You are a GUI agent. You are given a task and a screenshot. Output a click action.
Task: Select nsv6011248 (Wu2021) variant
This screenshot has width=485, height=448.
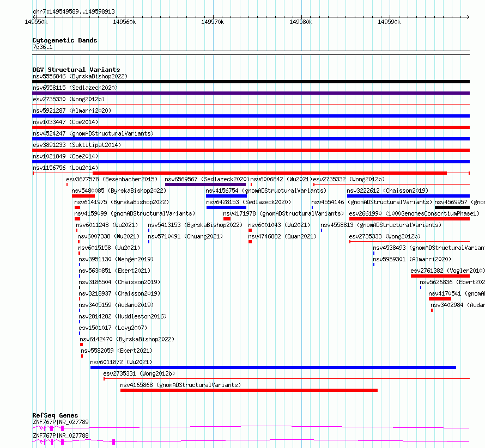coord(107,225)
